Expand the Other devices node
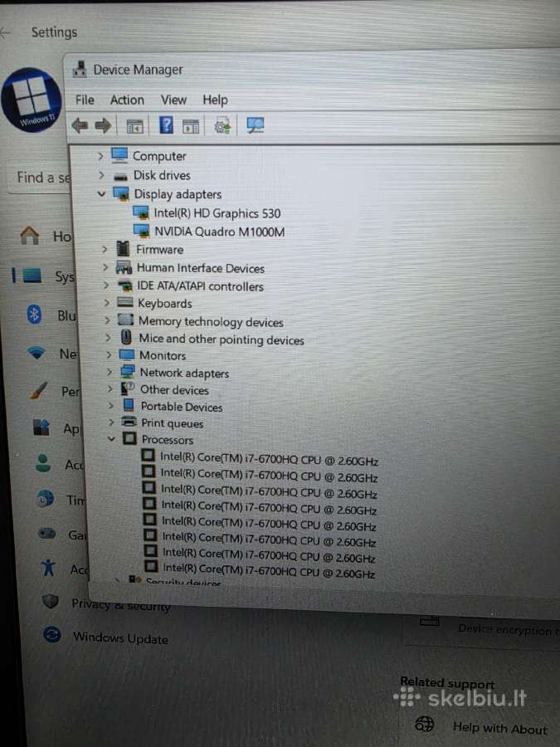The height and width of the screenshot is (747, 560). 110,388
